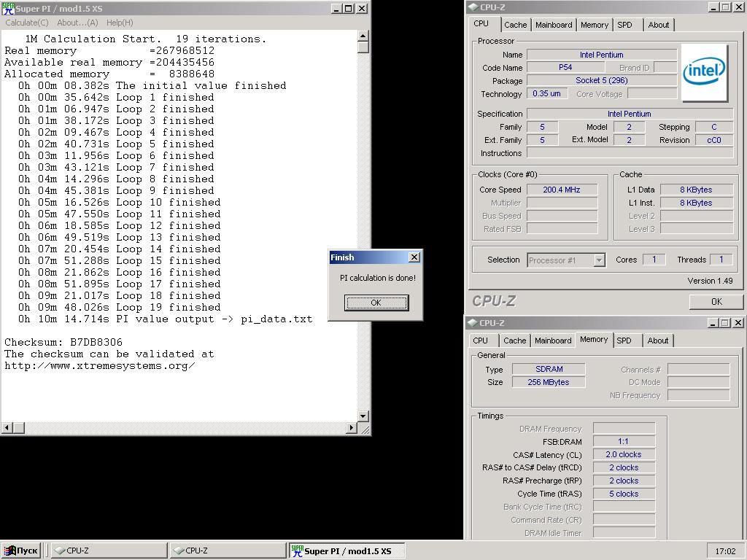Viewport: 747px width, 560px height.
Task: Switch to About tab in lower CPU-Z
Action: 658,341
